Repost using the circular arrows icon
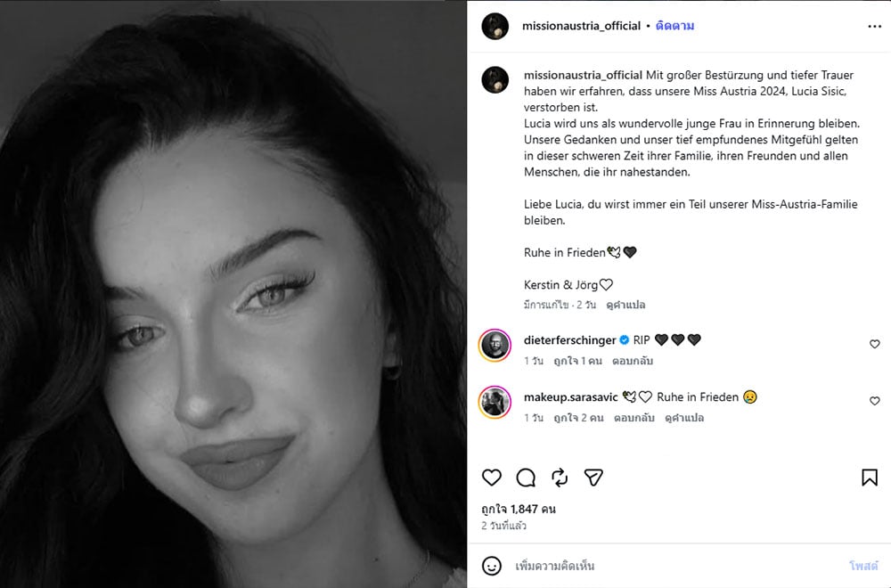This screenshot has width=891, height=588. [x=560, y=478]
